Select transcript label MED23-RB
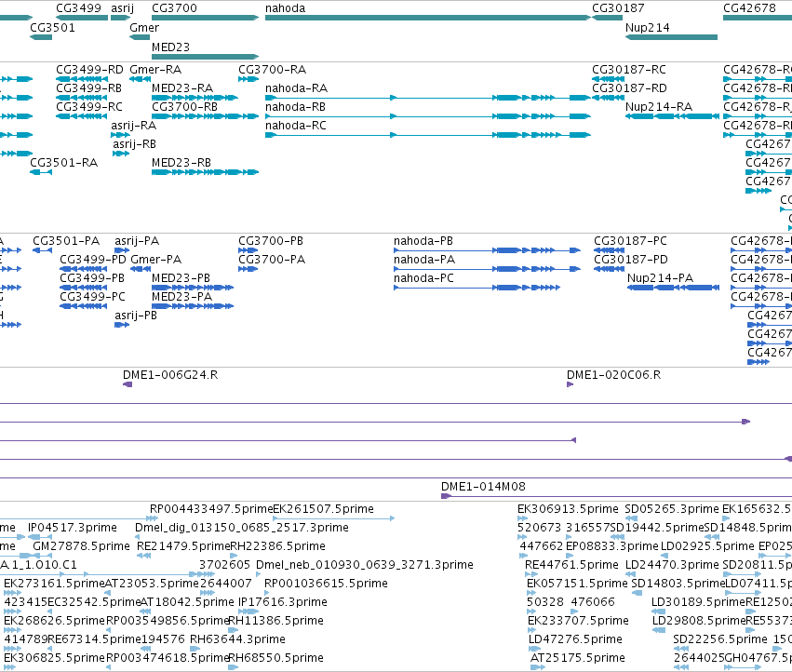792x672 pixels. pos(181,163)
